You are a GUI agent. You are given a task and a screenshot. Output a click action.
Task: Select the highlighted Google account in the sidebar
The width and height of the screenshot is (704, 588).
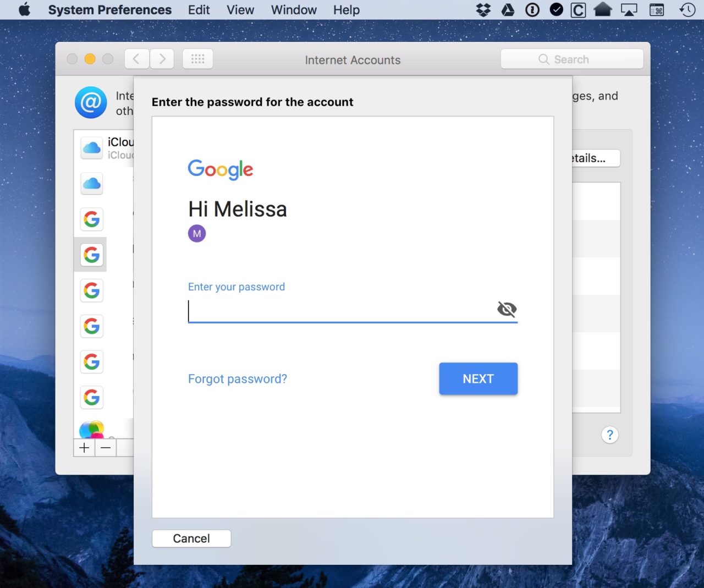coord(92,255)
